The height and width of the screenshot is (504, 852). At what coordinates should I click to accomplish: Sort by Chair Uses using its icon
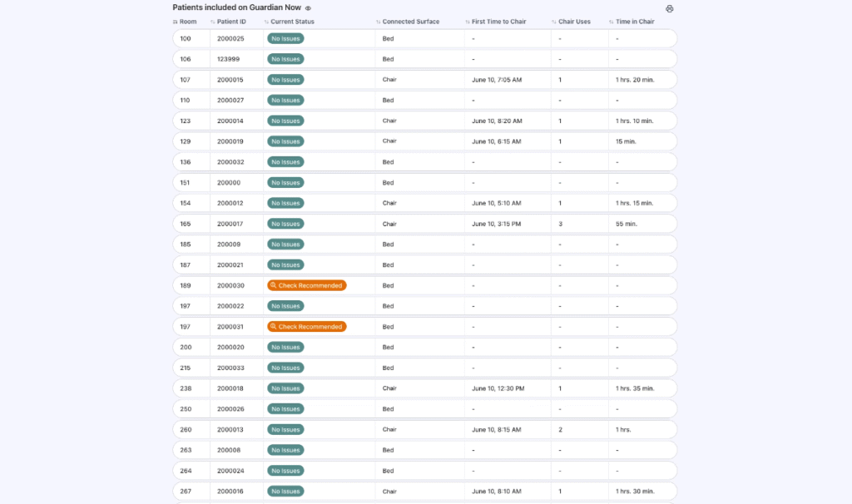[x=554, y=22]
